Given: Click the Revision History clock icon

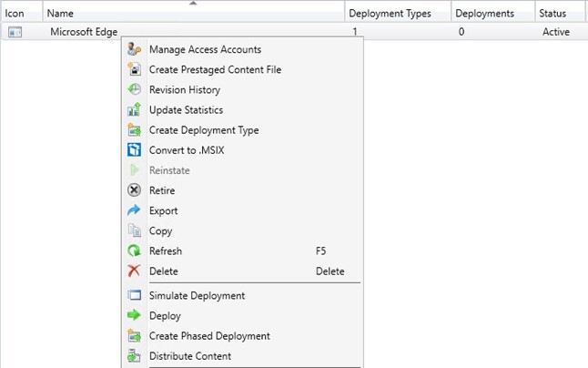Looking at the screenshot, I should (134, 89).
